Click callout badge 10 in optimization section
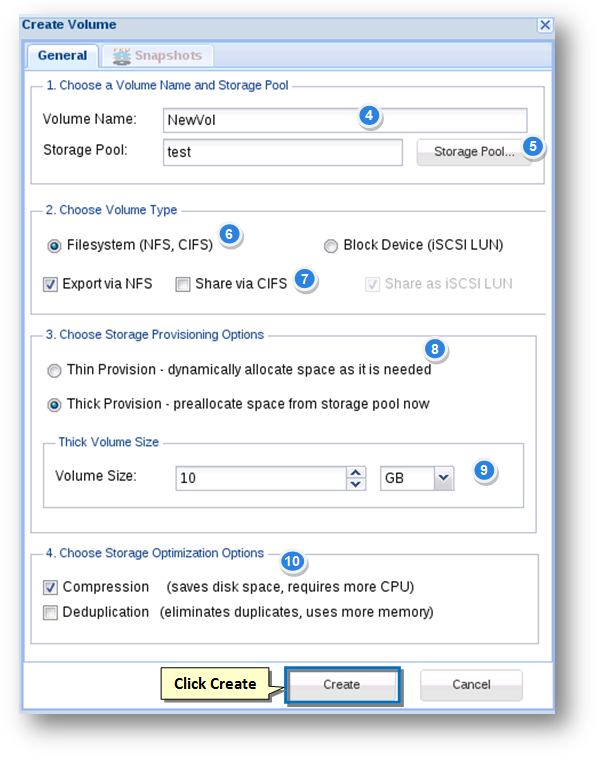The width and height of the screenshot is (602, 760). 292,561
